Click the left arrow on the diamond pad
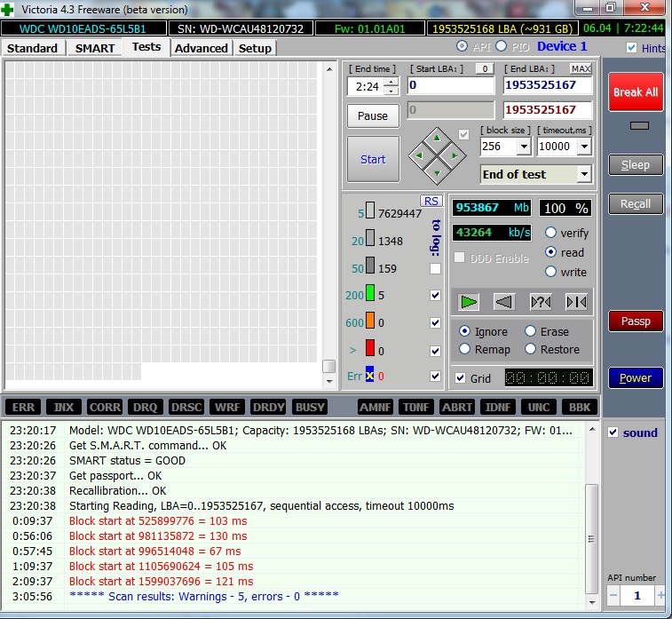 [420, 155]
